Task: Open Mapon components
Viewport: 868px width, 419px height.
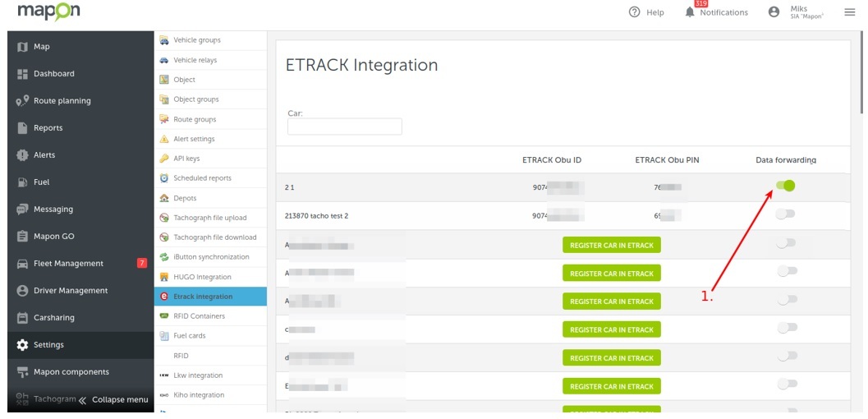Action: click(80, 372)
